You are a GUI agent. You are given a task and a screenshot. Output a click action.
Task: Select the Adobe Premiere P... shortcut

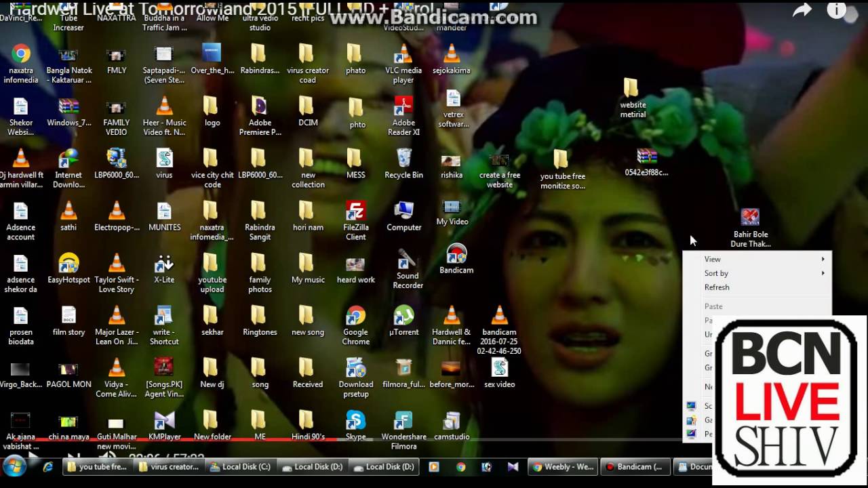[x=260, y=116]
